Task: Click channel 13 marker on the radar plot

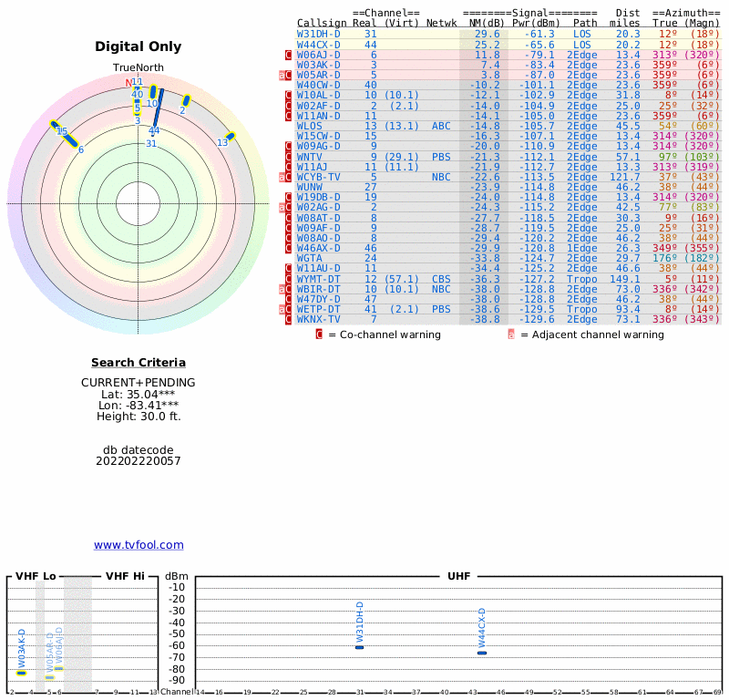Action: pos(231,137)
